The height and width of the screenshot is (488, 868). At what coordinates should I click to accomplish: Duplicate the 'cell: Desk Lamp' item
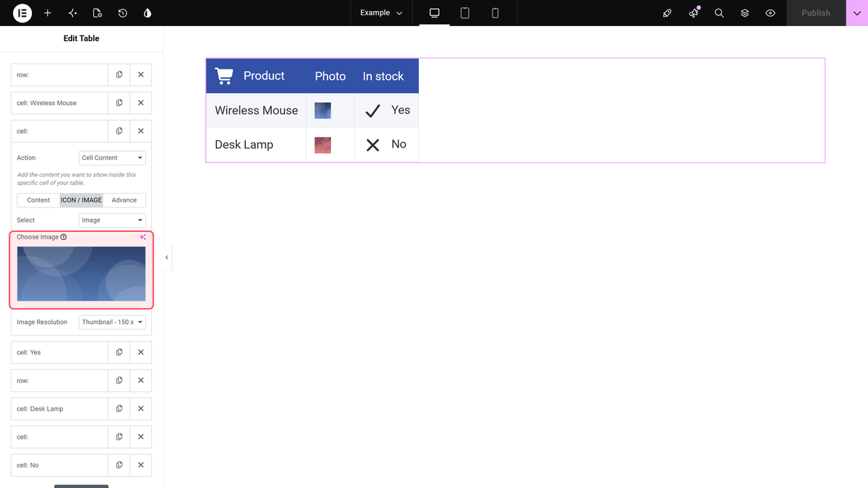click(x=119, y=408)
